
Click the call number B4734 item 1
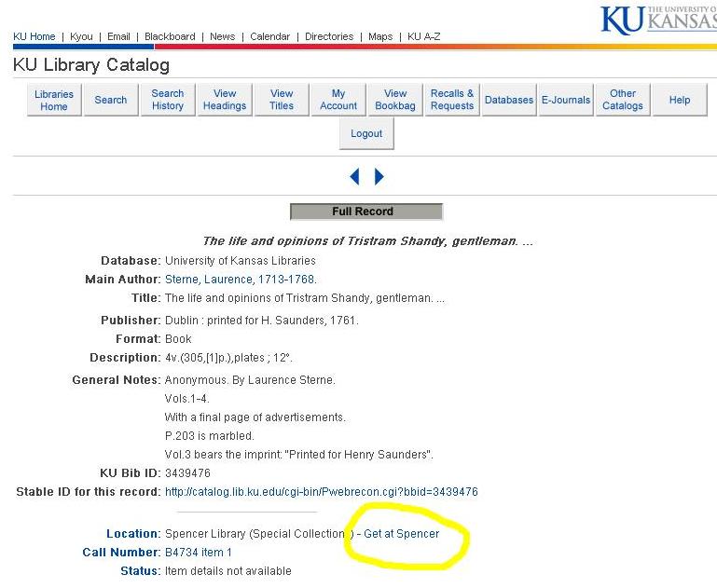(198, 553)
